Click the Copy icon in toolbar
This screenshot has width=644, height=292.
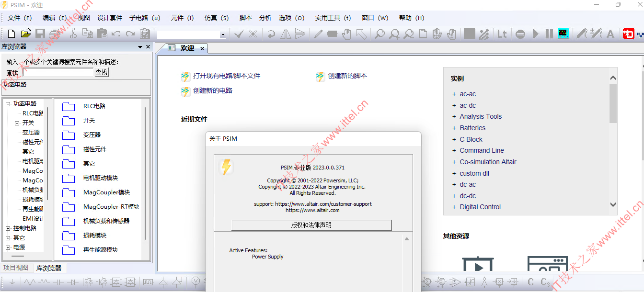click(87, 34)
